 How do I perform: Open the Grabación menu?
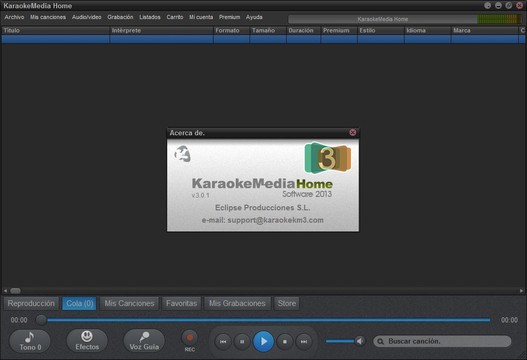[x=120, y=17]
